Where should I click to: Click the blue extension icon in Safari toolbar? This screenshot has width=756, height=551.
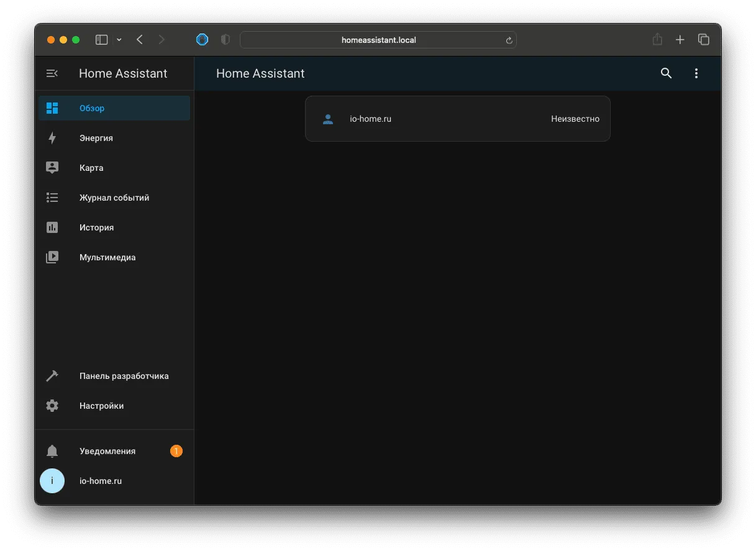pyautogui.click(x=202, y=40)
